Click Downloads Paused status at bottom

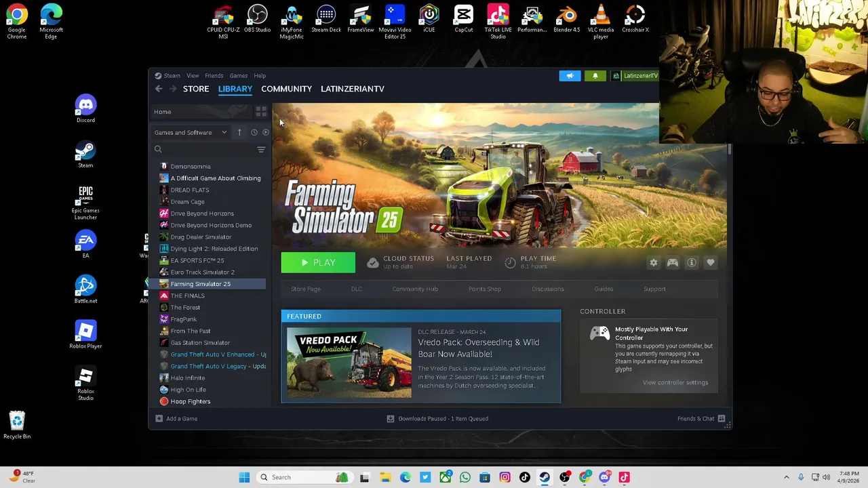(437, 419)
